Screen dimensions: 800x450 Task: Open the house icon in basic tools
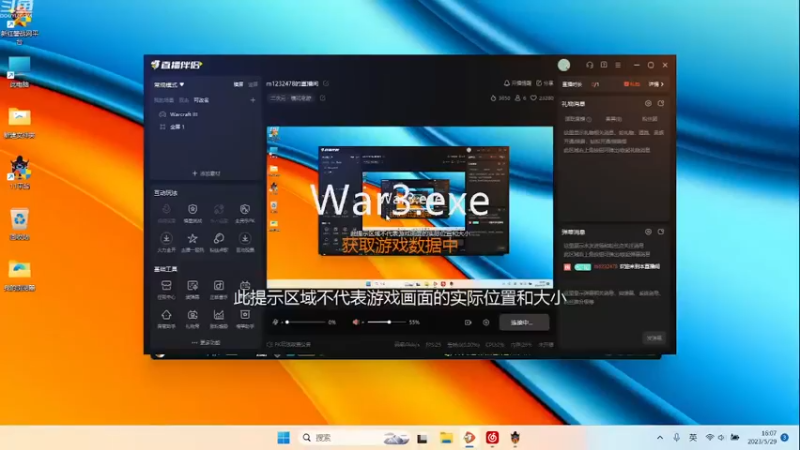(166, 315)
